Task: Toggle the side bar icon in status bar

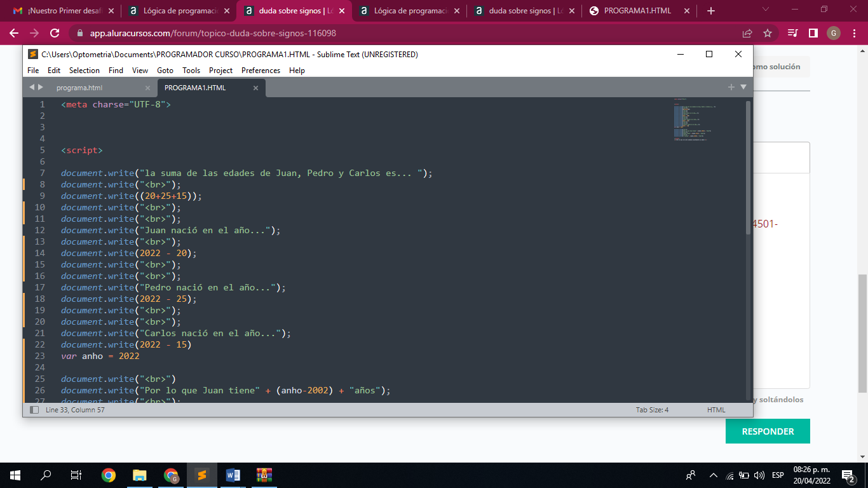Action: coord(34,410)
